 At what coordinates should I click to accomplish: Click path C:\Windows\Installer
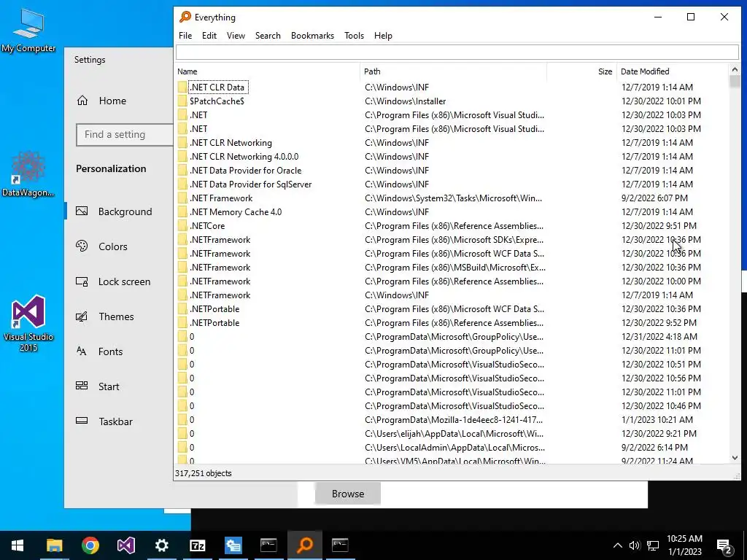tap(406, 101)
